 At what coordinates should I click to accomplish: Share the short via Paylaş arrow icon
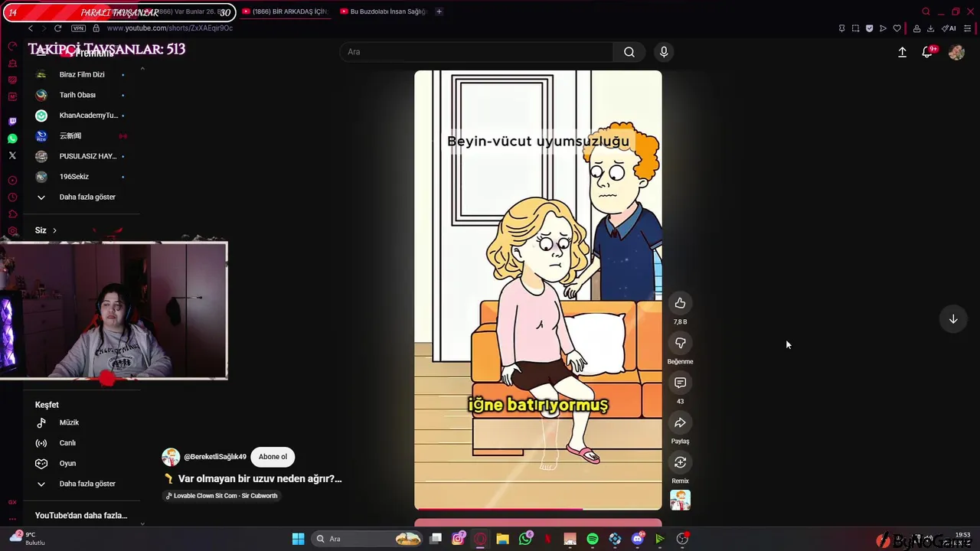click(680, 422)
